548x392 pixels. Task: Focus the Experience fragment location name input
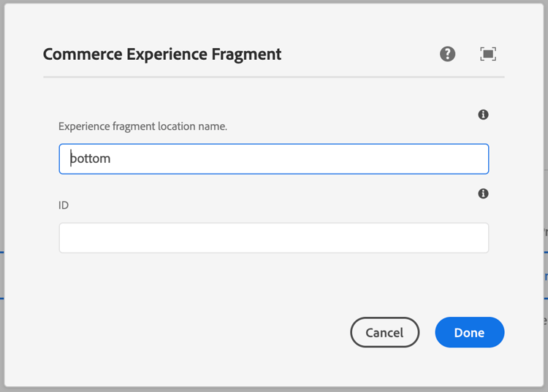(x=273, y=158)
